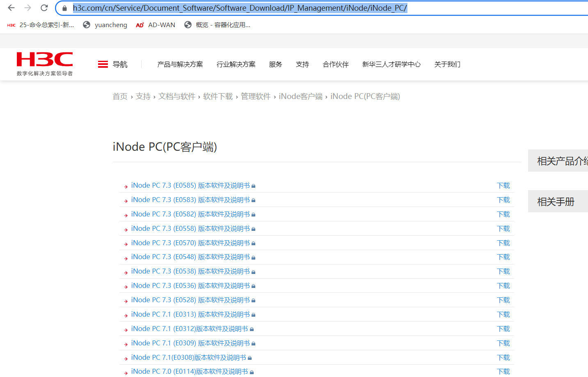
Task: Go to iNode客户端 in the breadcrumb
Action: tap(301, 97)
